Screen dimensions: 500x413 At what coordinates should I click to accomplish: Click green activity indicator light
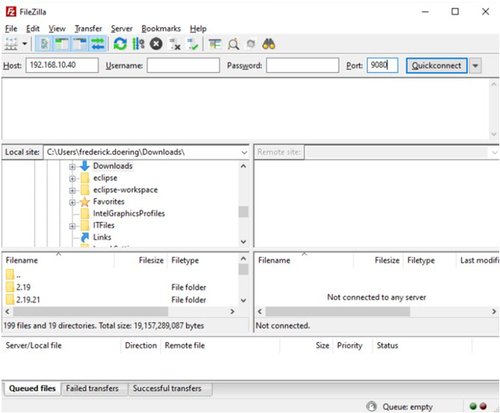[473, 406]
